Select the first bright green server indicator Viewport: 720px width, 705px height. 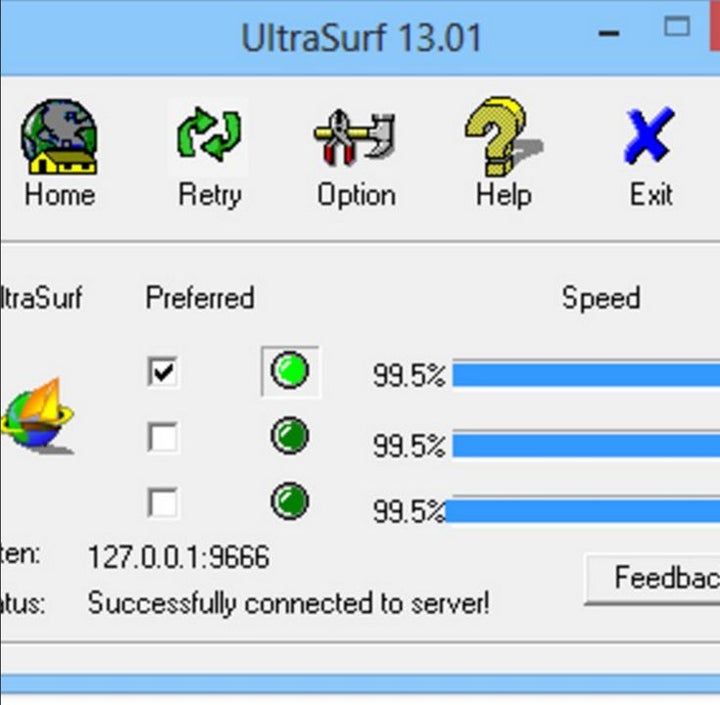(290, 372)
